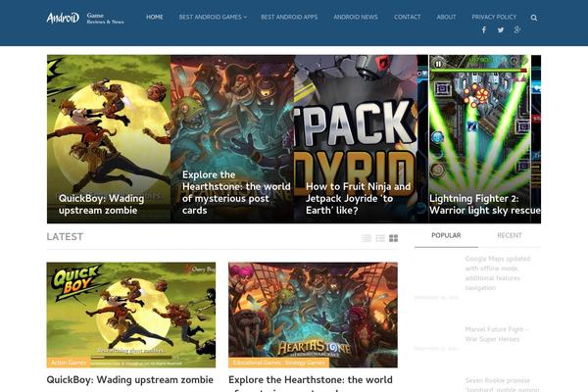Screen dimensions: 588x392
Task: Open QuickBoy: Wading upstream zombie article title
Action: 129,379
